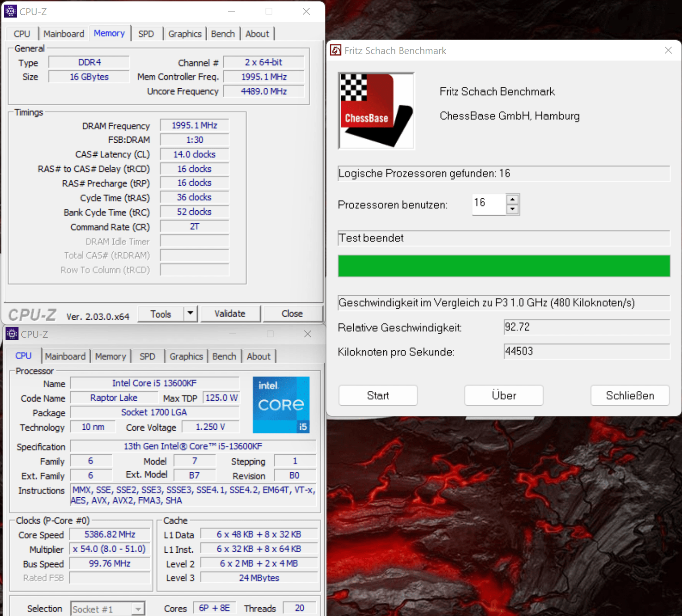Click the Bus Speed value 99.76 MHz
Image resolution: width=682 pixels, height=616 pixels.
pyautogui.click(x=110, y=563)
